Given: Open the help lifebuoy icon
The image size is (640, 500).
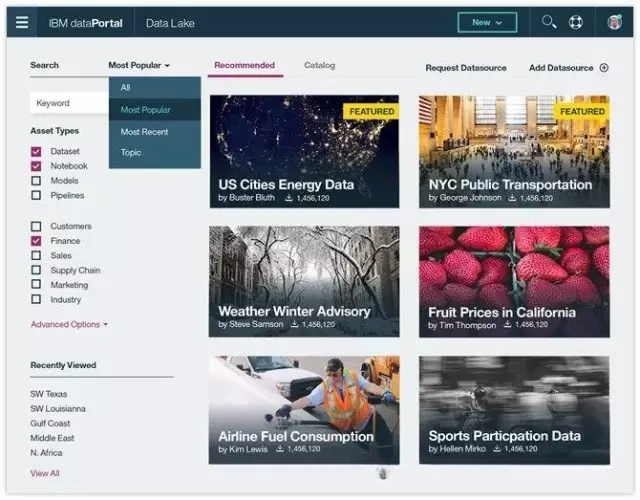Looking at the screenshot, I should click(576, 22).
